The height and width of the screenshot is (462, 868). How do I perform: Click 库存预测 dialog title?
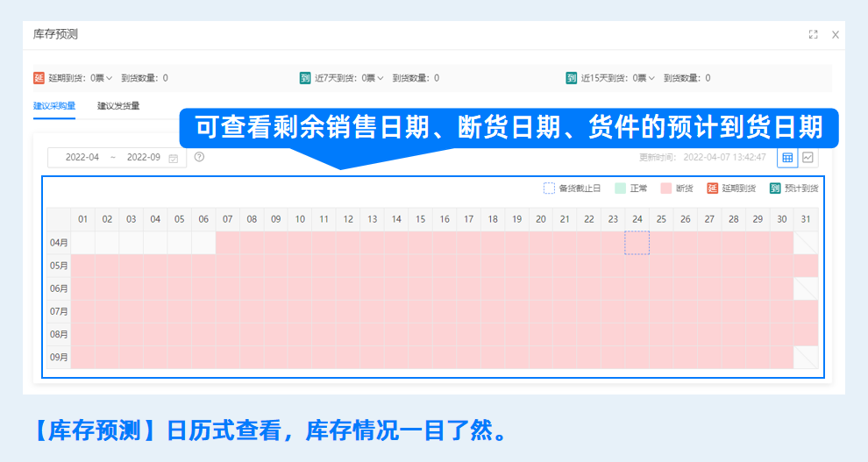tap(55, 34)
